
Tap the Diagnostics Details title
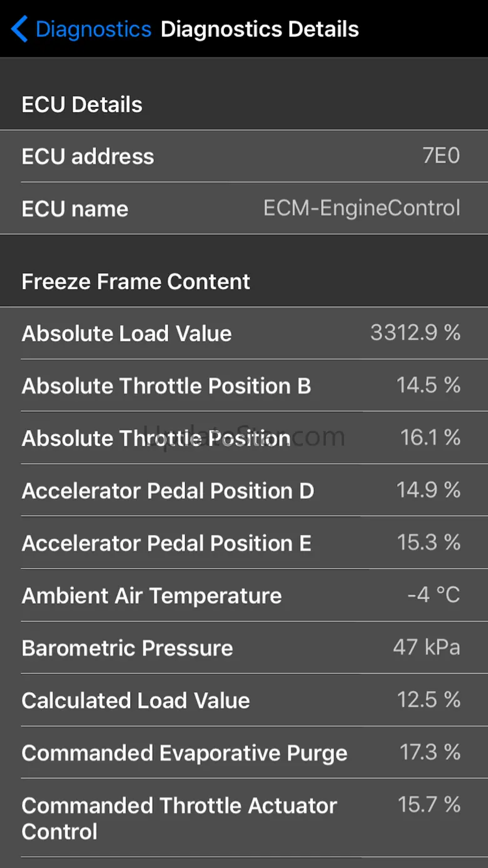[260, 29]
